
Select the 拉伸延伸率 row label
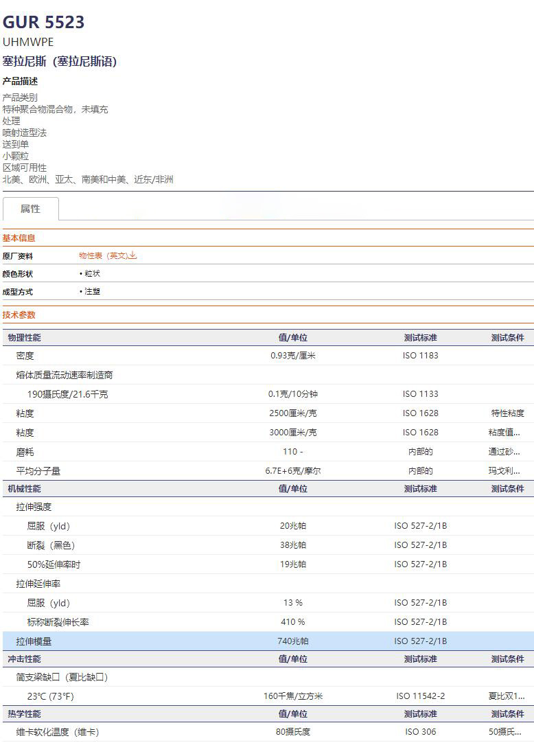click(x=38, y=584)
